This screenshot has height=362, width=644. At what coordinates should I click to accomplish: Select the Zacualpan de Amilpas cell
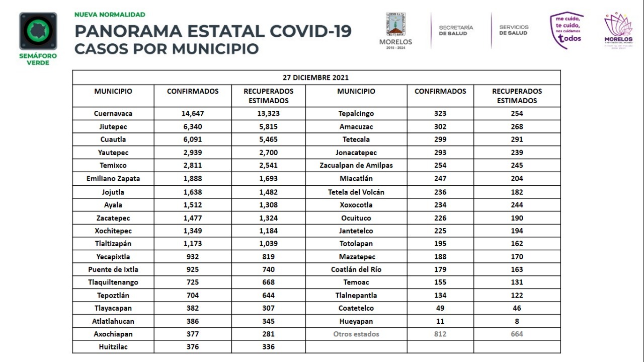tap(356, 166)
